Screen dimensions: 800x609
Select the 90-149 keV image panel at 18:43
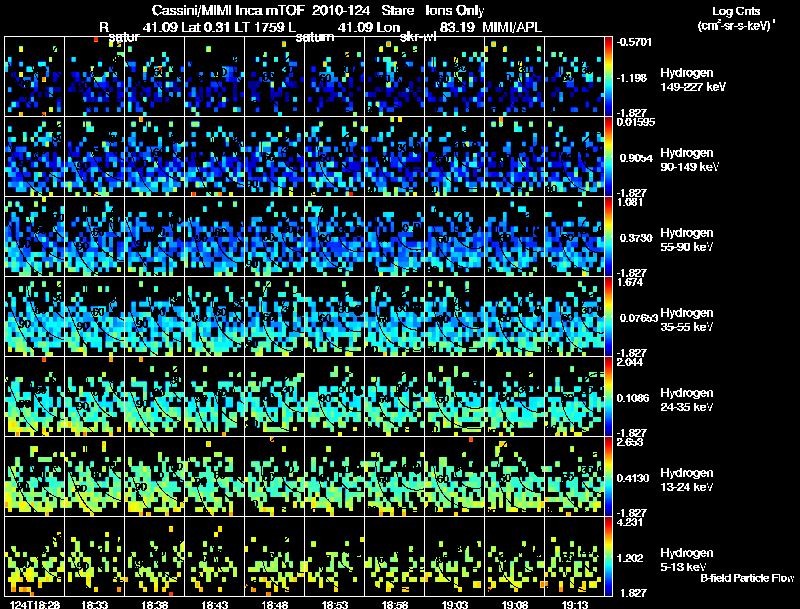(214, 157)
